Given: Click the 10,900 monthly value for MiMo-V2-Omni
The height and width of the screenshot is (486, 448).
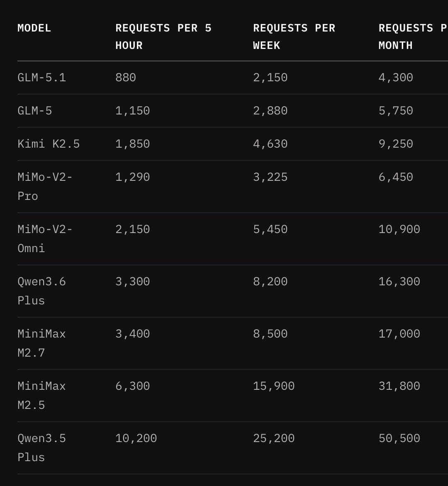Looking at the screenshot, I should pyautogui.click(x=399, y=229).
